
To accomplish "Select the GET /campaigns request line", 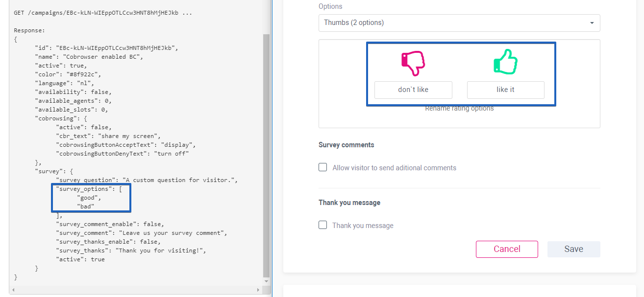I will point(103,13).
